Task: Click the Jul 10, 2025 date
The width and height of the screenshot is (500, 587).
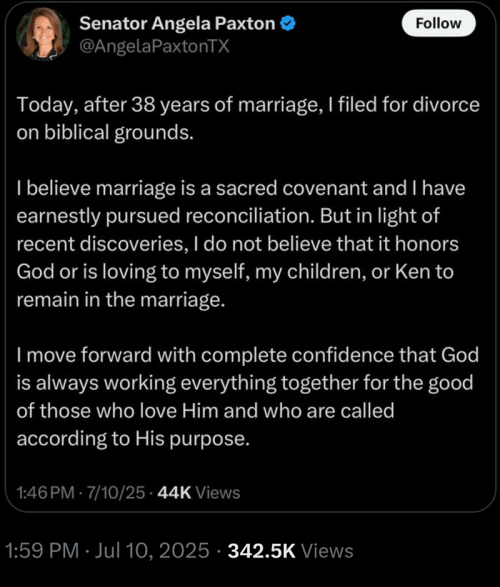Action: (x=152, y=551)
